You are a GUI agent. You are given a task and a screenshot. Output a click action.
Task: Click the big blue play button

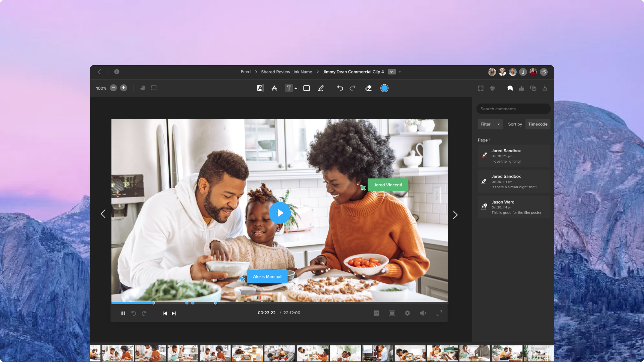280,213
